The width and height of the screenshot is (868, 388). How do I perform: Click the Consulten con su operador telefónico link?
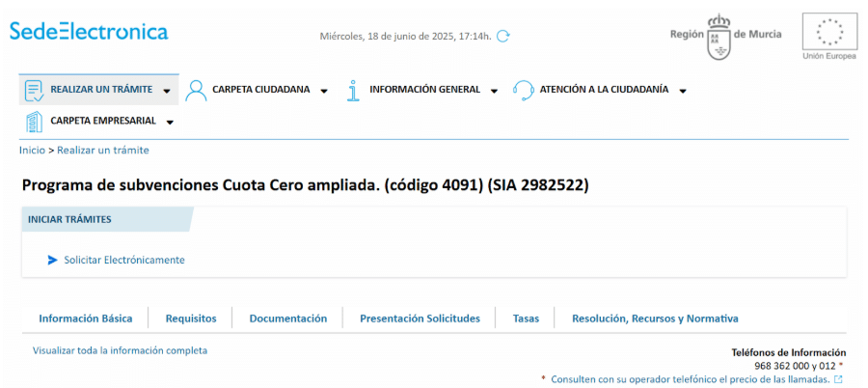pos(691,379)
